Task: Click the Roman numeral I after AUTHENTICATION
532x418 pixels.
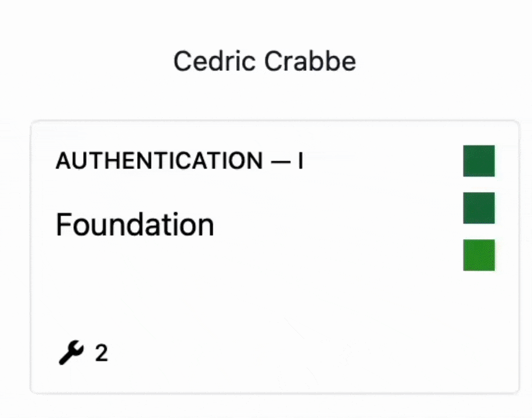Action: coord(300,161)
